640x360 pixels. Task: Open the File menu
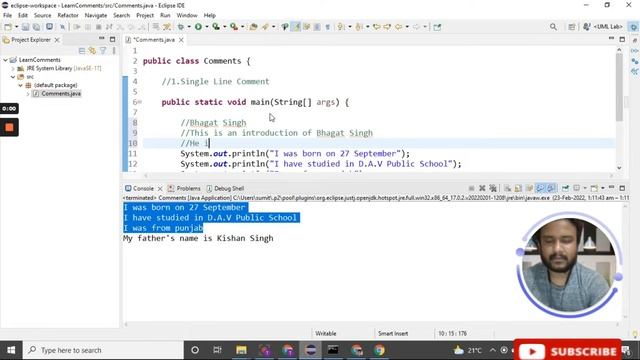(7, 16)
